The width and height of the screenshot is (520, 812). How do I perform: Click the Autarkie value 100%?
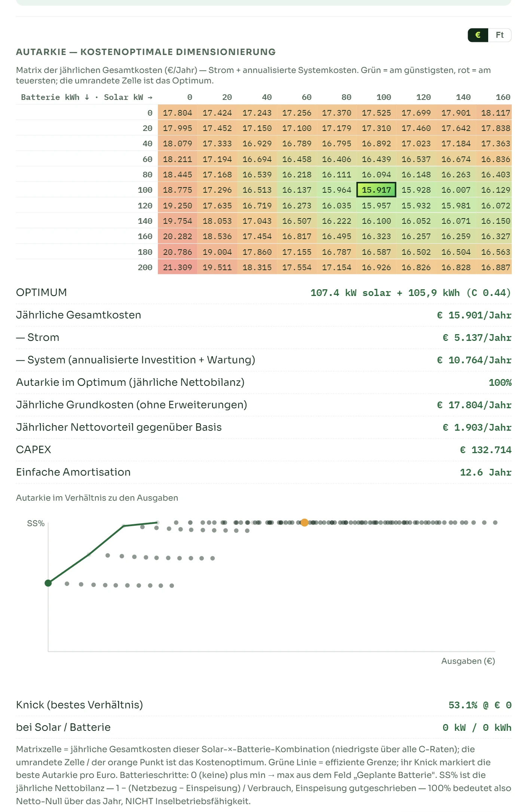[500, 382]
